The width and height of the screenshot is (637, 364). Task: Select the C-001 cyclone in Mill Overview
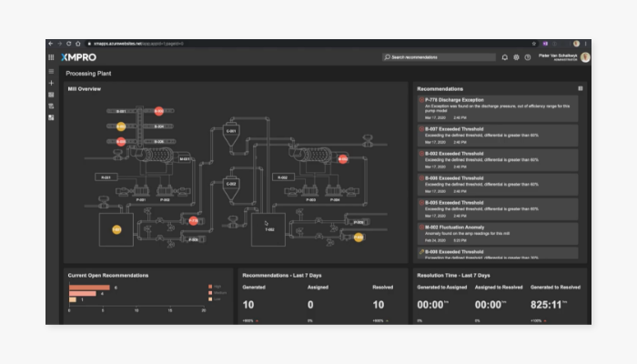click(x=231, y=134)
